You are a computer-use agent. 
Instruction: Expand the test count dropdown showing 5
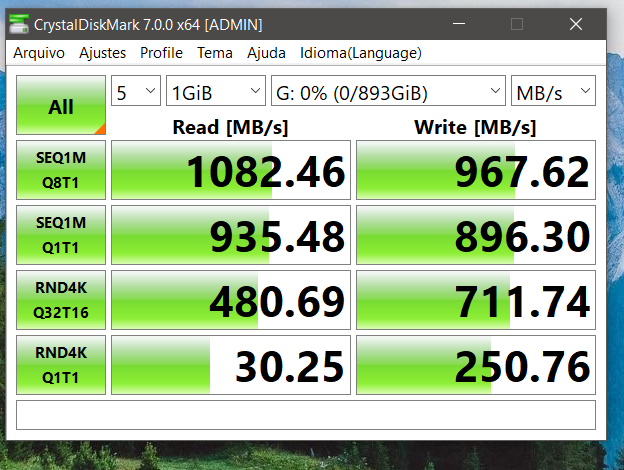tap(136, 91)
